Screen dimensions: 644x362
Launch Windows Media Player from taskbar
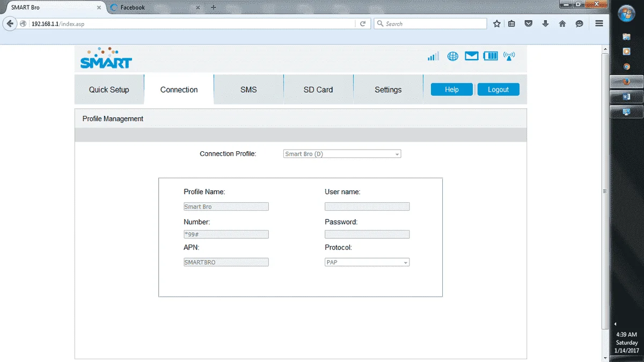point(626,51)
